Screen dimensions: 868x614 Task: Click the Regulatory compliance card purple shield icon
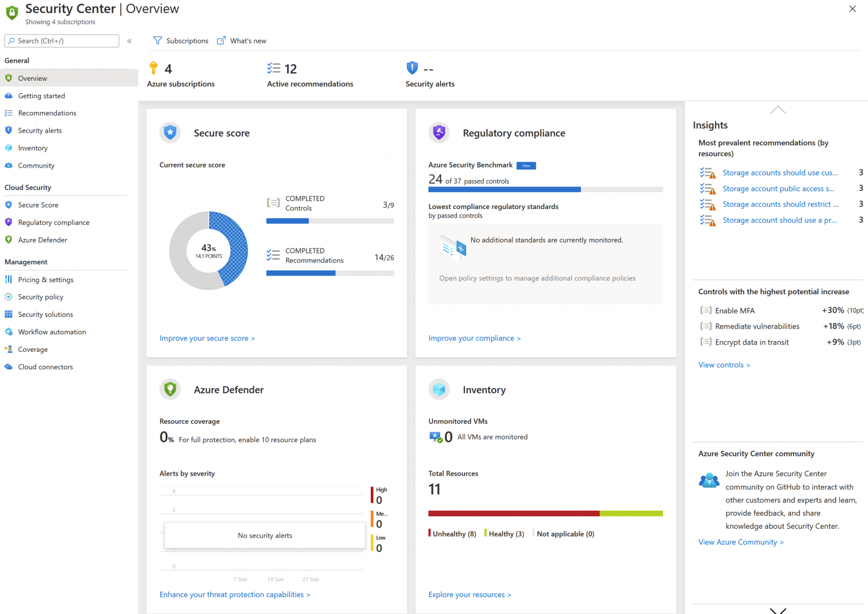439,133
